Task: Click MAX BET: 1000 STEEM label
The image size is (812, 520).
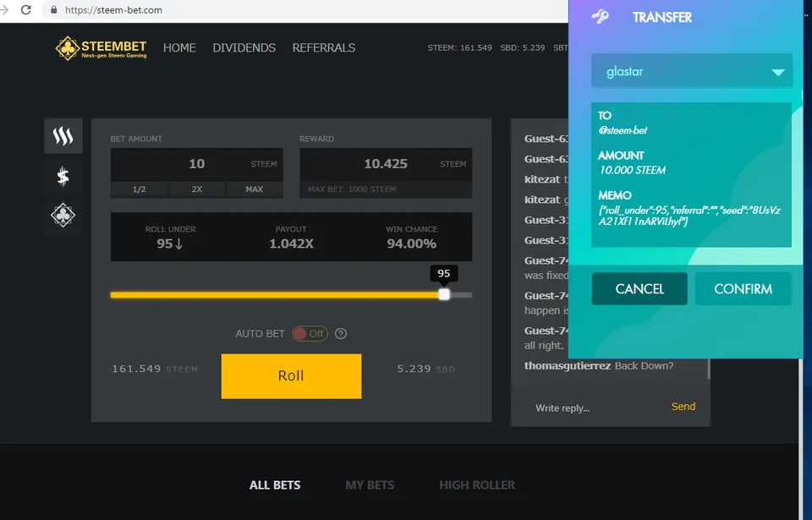Action: 352,189
